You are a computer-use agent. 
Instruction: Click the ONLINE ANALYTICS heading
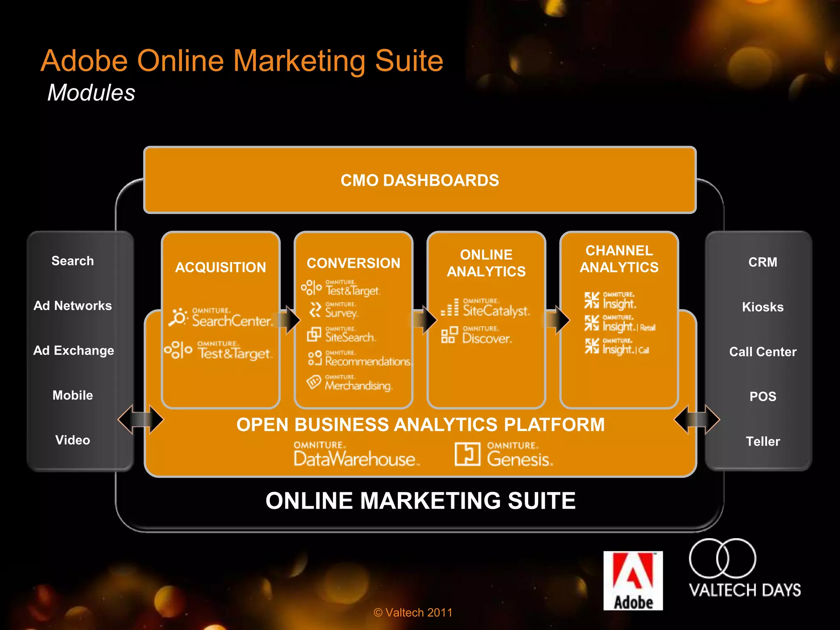486,263
